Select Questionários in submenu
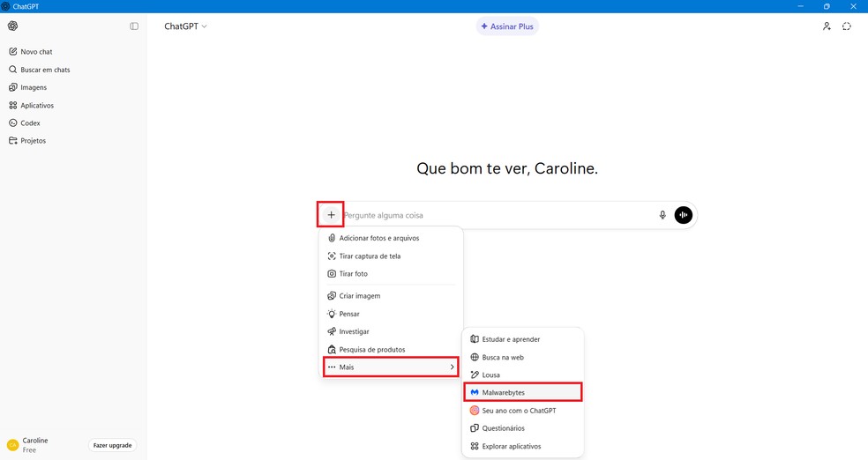Viewport: 868px width, 460px height. pos(523,428)
